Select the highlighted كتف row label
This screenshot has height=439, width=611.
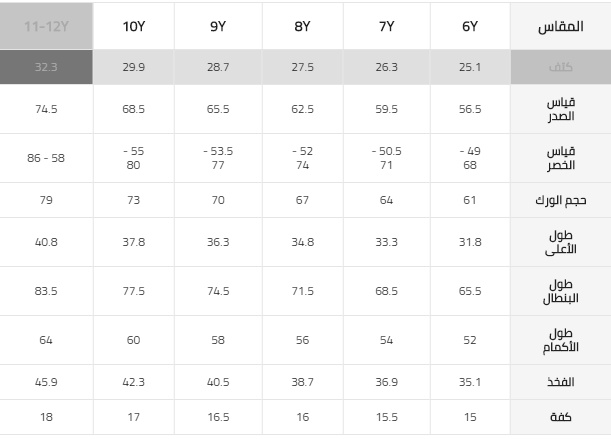click(x=561, y=67)
